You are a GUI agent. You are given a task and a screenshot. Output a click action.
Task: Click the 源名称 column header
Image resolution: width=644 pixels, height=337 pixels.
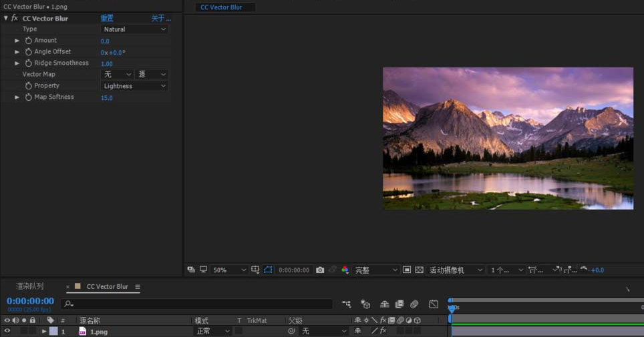(90, 320)
